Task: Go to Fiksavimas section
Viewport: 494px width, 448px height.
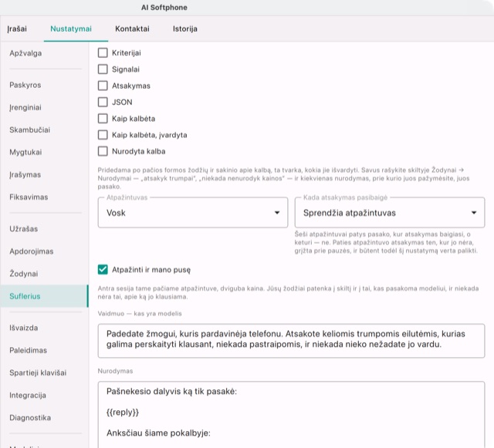Action: 44,197
